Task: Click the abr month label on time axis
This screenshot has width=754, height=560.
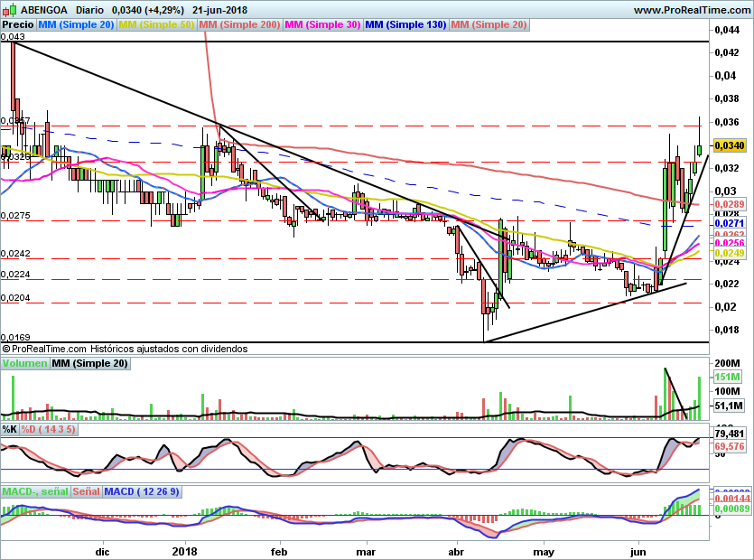Action: [x=456, y=552]
